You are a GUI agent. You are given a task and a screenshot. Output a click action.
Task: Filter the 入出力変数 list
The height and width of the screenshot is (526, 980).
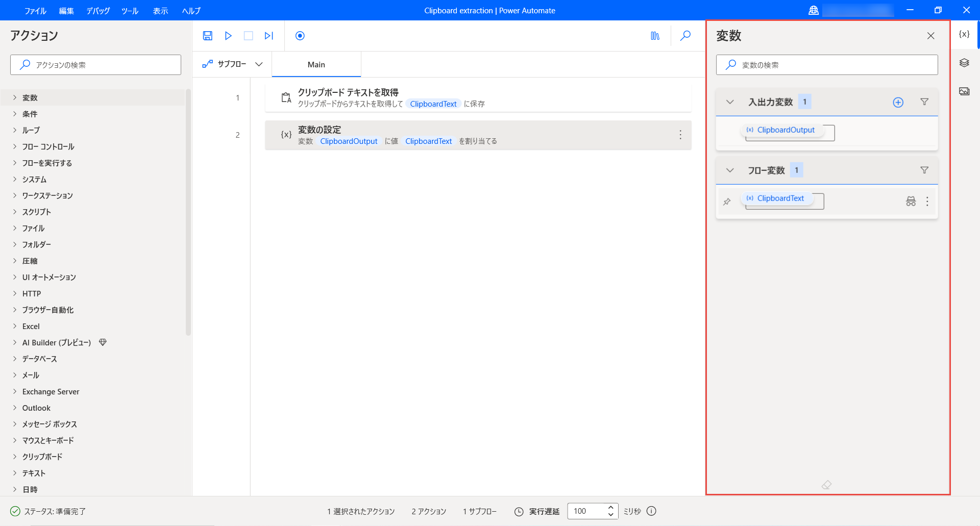tap(924, 102)
